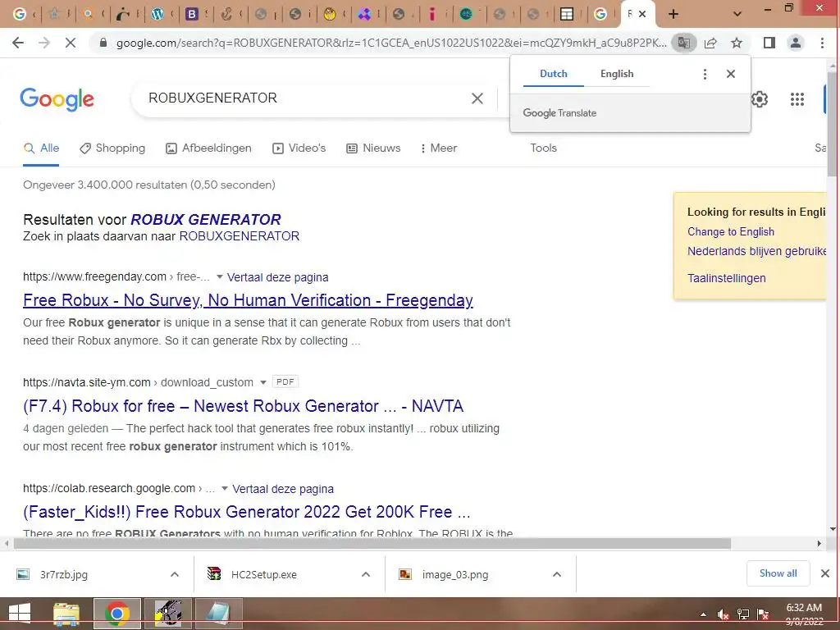This screenshot has height=630, width=840.
Task: Click Chrome icon in taskbar
Action: click(117, 614)
